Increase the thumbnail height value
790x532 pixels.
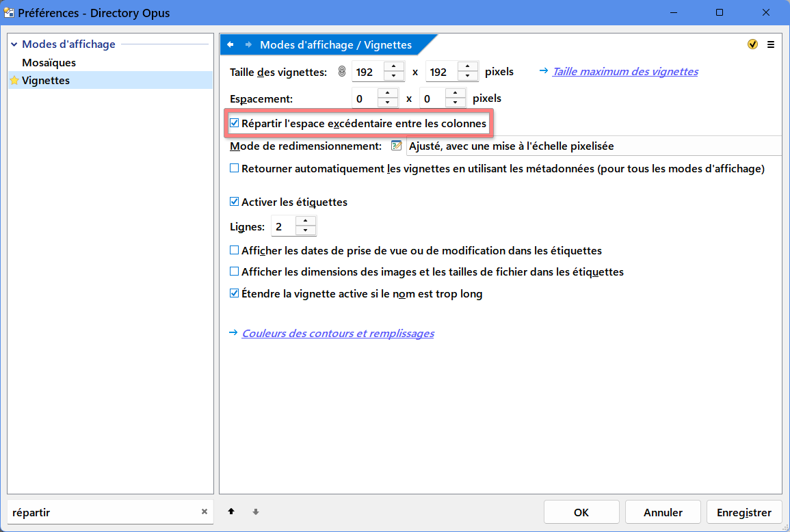click(x=468, y=66)
